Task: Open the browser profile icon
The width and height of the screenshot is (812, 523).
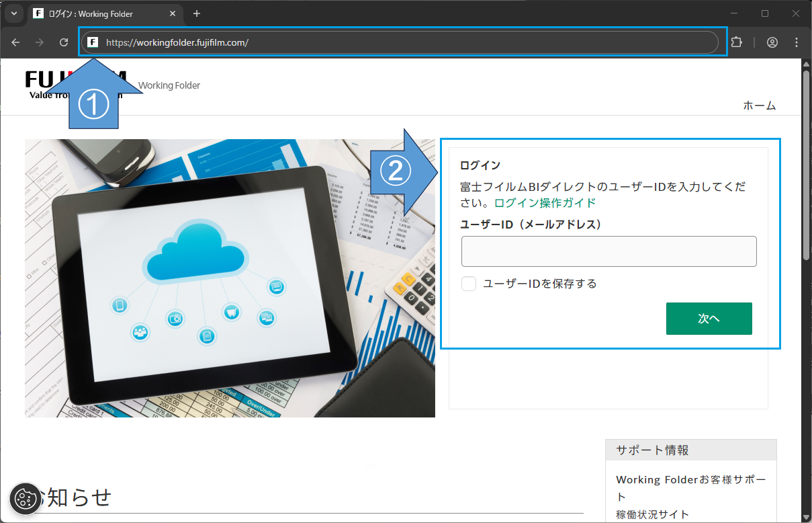Action: [772, 42]
